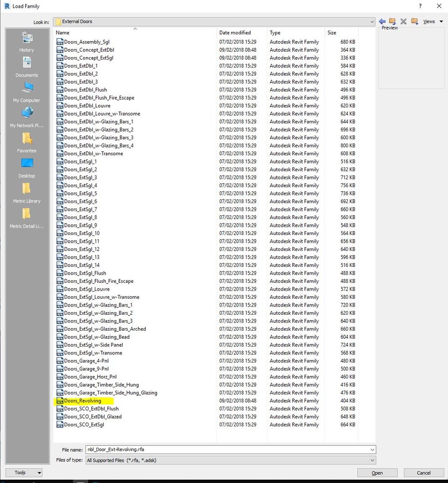
Task: Select the Doors_SCO_ExtSgl file icon
Action: tap(60, 424)
